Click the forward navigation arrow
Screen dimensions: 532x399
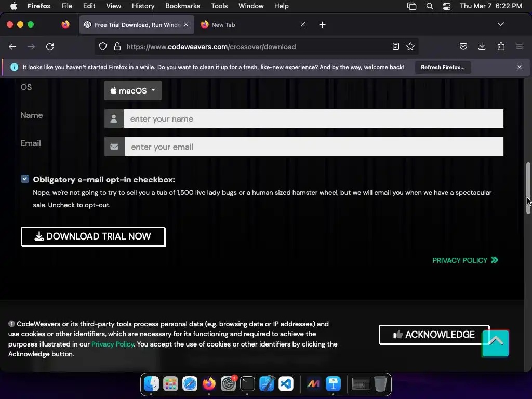31,46
